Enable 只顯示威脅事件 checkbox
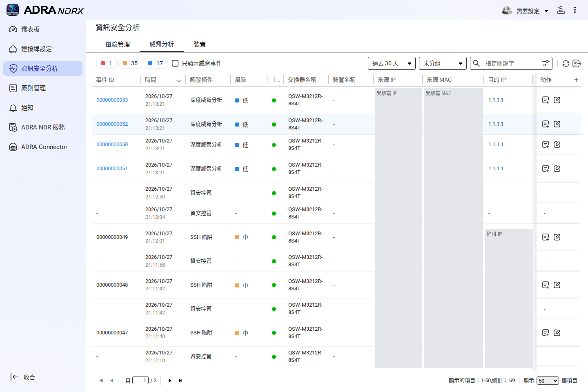The width and height of the screenshot is (588, 392). [175, 63]
